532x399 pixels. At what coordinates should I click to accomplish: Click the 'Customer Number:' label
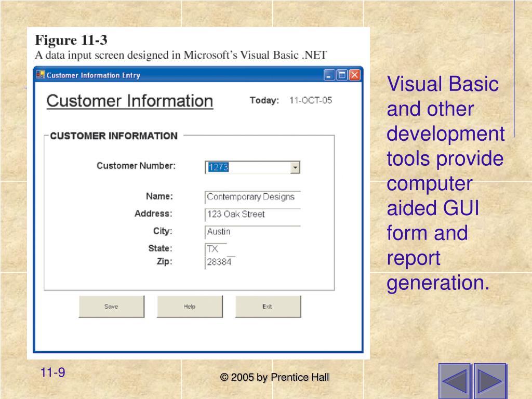pos(136,166)
